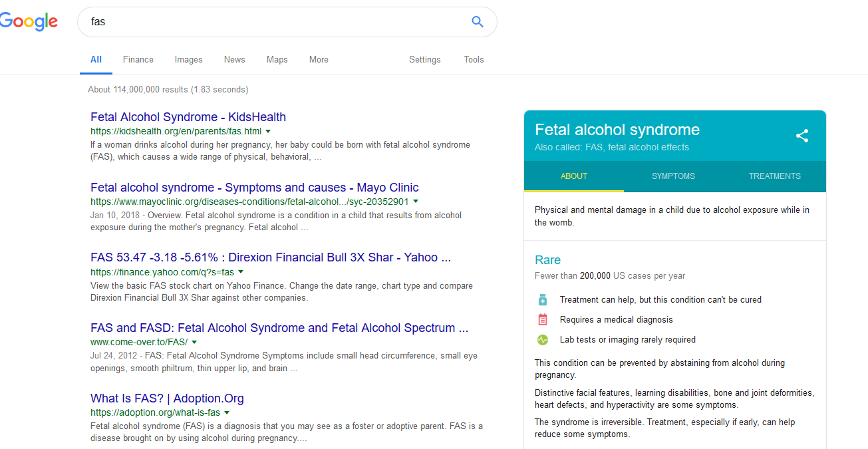The image size is (868, 449).
Task: Open the Settings menu
Action: 425,59
